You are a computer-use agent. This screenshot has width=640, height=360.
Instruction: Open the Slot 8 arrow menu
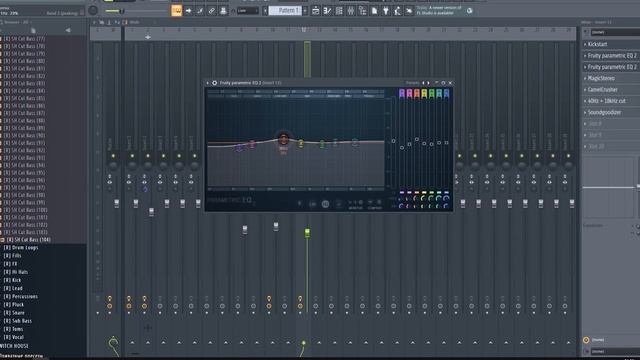pos(585,124)
